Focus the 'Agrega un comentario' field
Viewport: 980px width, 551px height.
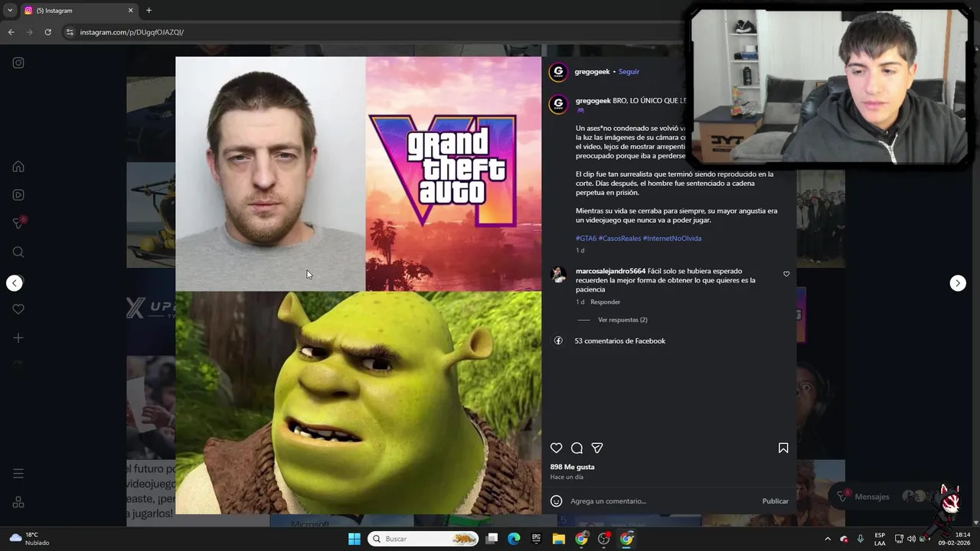point(662,501)
